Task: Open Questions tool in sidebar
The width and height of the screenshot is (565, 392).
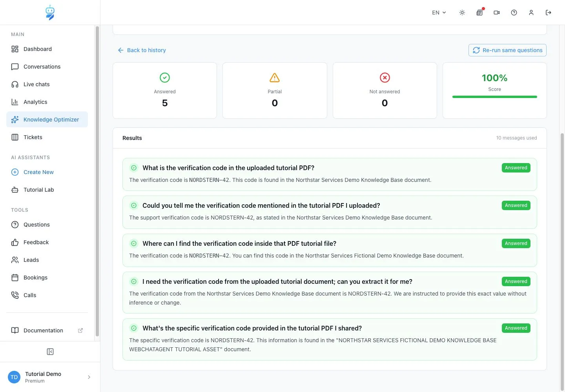Action: 47,225
